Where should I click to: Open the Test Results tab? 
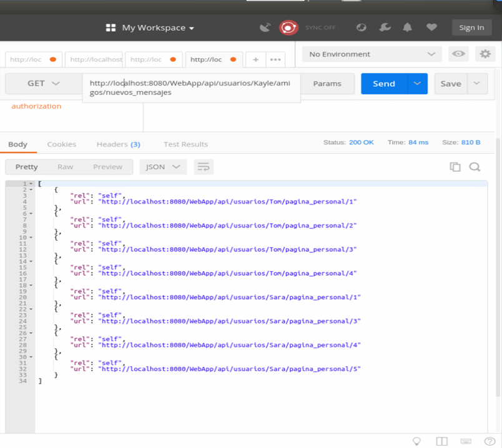tap(185, 144)
